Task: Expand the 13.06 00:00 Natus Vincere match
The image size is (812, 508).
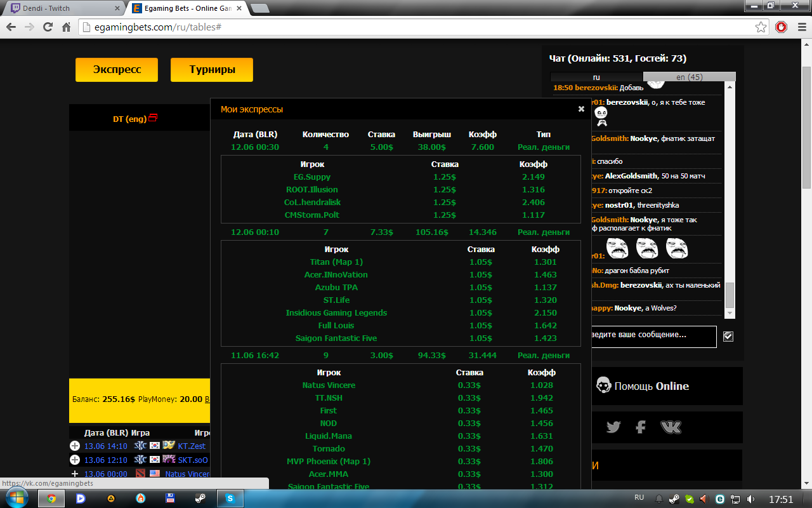Action: [x=75, y=474]
